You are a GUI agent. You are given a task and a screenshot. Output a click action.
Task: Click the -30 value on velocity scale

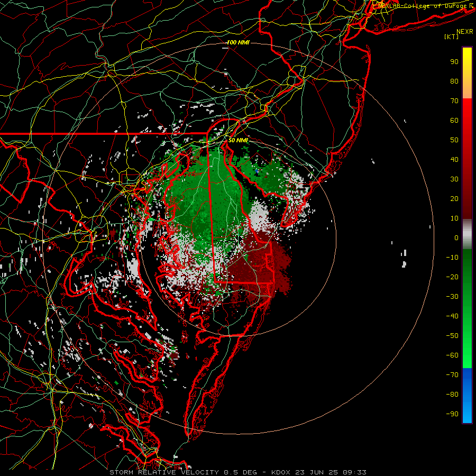(x=452, y=296)
